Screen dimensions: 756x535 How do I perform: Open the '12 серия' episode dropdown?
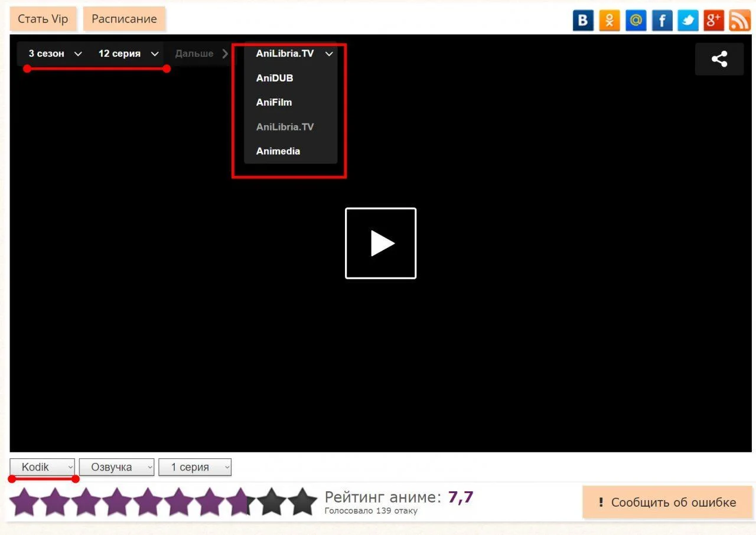click(x=128, y=54)
